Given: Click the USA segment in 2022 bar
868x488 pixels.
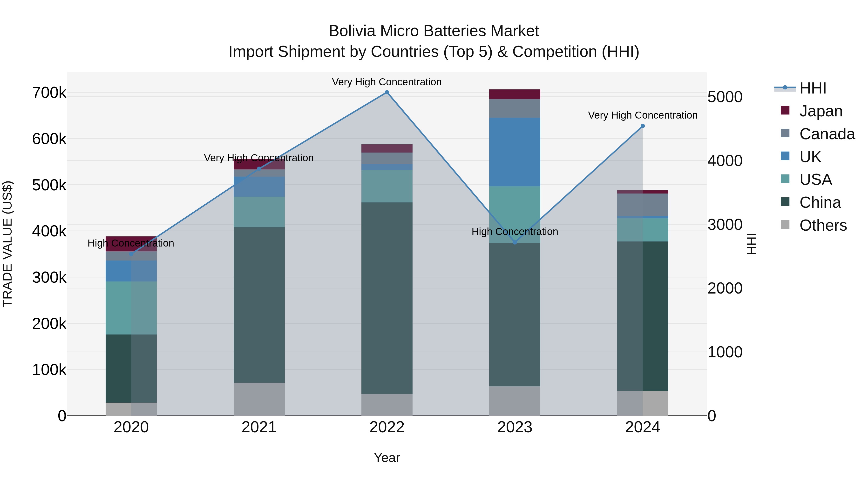Looking at the screenshot, I should [387, 186].
